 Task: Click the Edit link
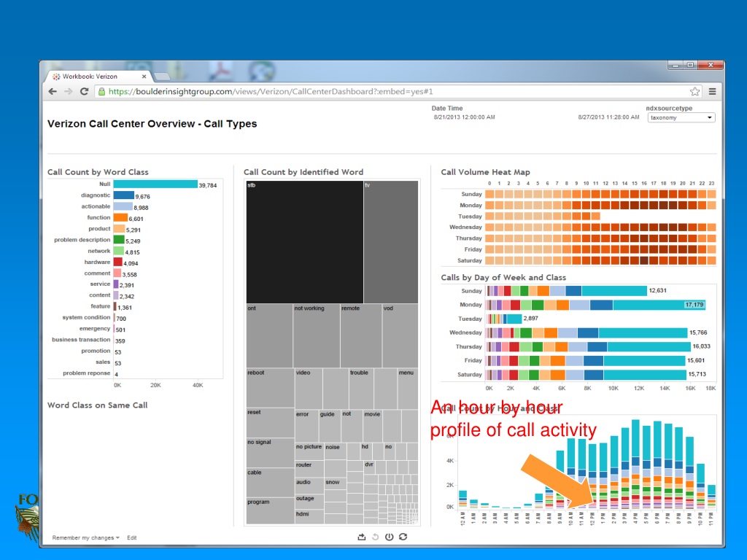click(x=132, y=537)
